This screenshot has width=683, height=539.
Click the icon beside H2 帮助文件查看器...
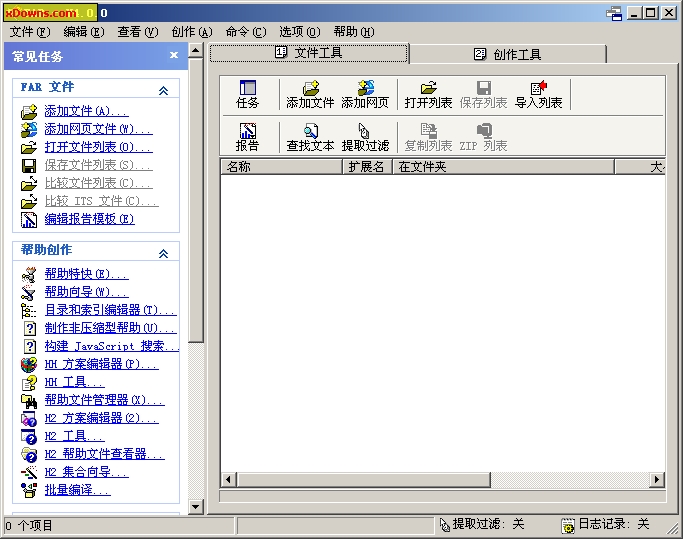point(29,454)
